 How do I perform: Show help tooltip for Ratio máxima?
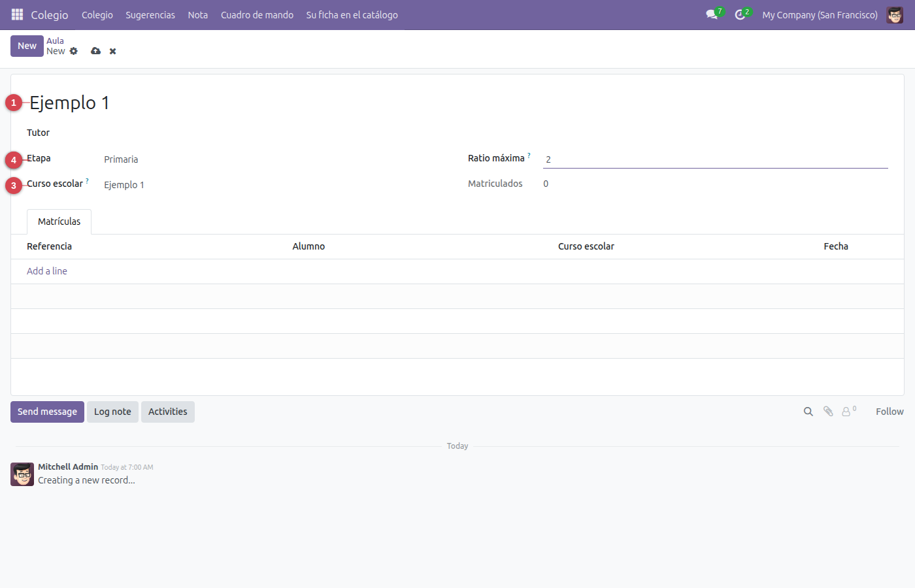529,155
